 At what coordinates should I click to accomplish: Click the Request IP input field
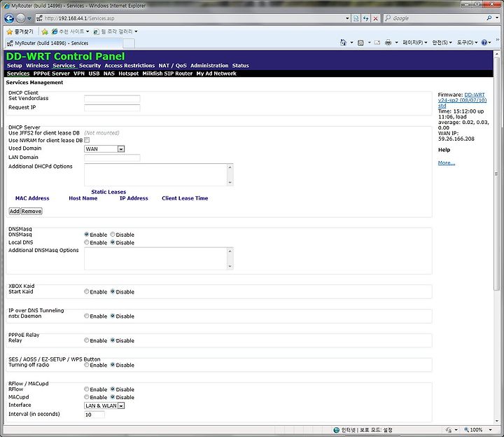click(112, 108)
